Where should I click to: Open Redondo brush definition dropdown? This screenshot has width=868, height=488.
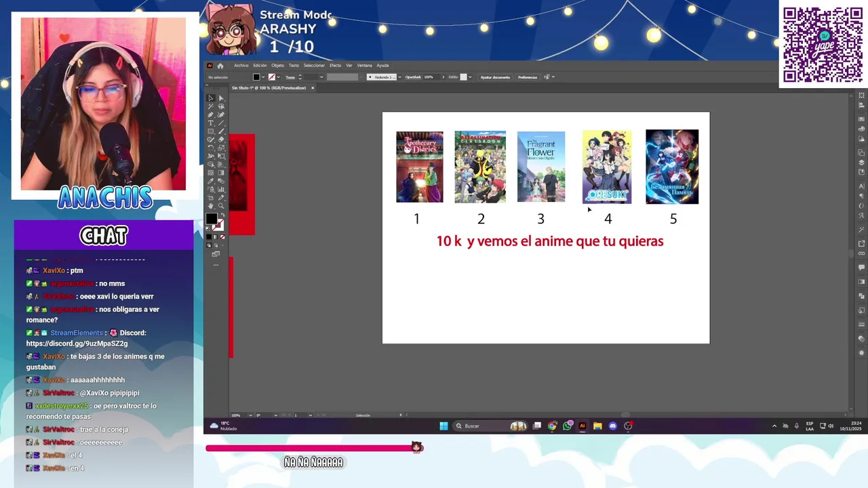(399, 77)
